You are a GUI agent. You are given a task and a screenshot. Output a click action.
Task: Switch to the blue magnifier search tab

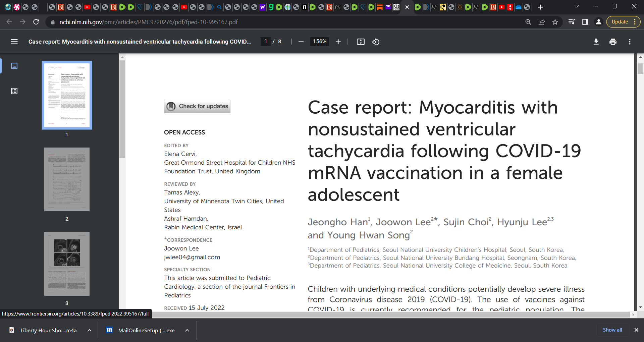click(219, 7)
